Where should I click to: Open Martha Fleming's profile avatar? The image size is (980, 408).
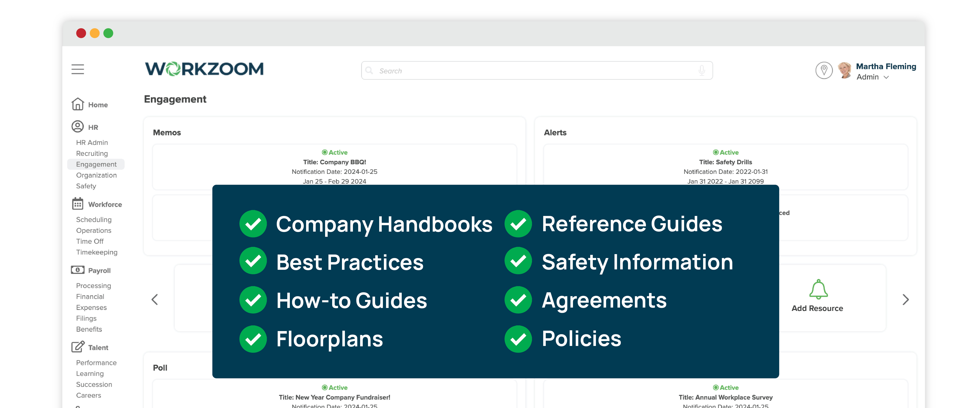[845, 70]
